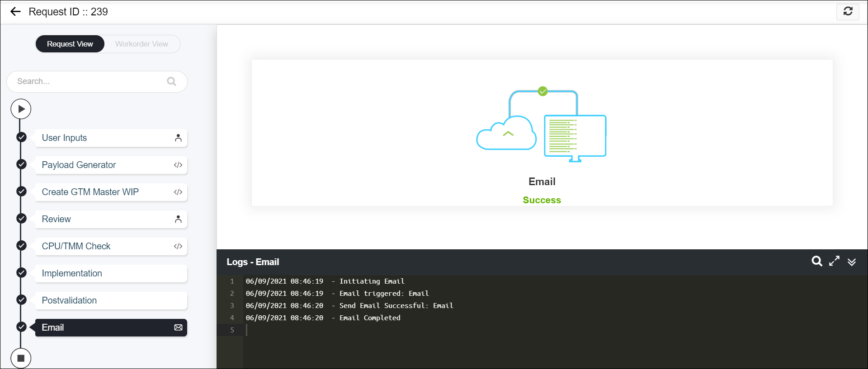Image resolution: width=868 pixels, height=369 pixels.
Task: Click the code icon on CPU/TMM Check
Action: click(x=178, y=246)
